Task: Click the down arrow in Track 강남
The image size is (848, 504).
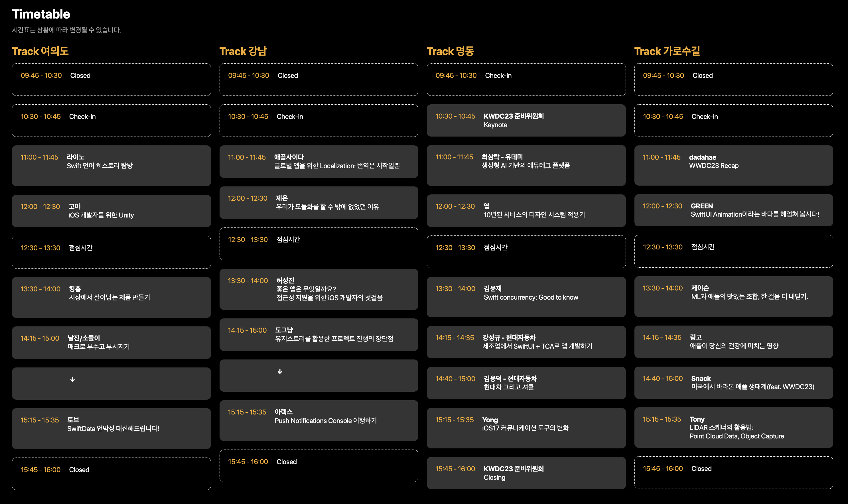Action: coord(280,371)
